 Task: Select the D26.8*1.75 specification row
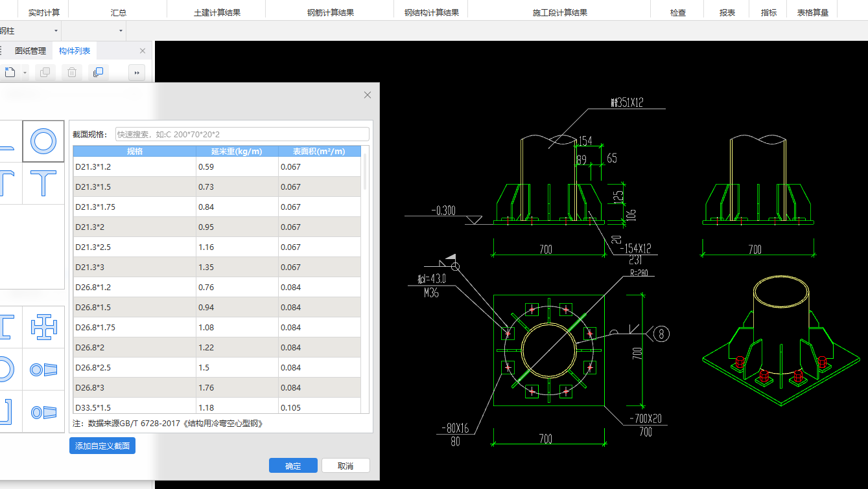[217, 327]
